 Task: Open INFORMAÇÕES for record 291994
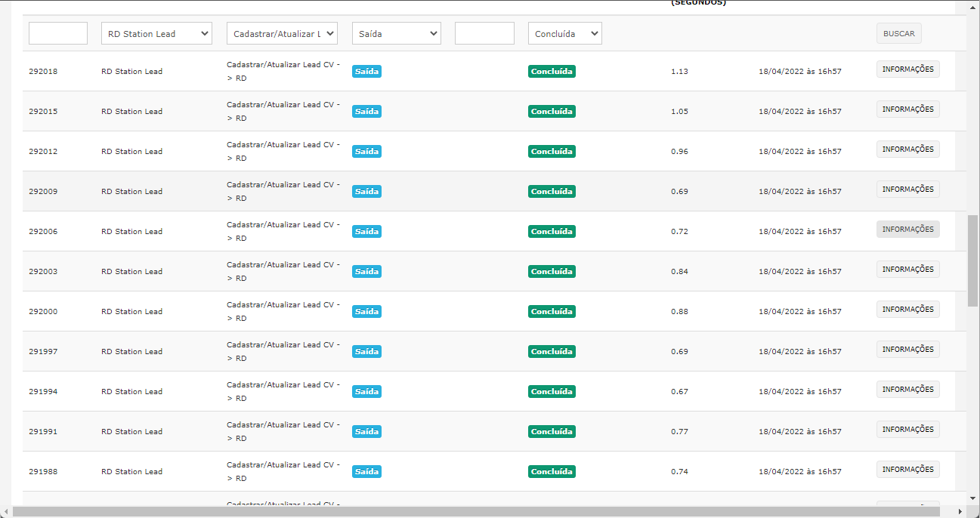[908, 390]
